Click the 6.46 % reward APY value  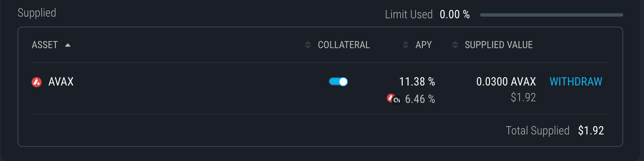420,99
